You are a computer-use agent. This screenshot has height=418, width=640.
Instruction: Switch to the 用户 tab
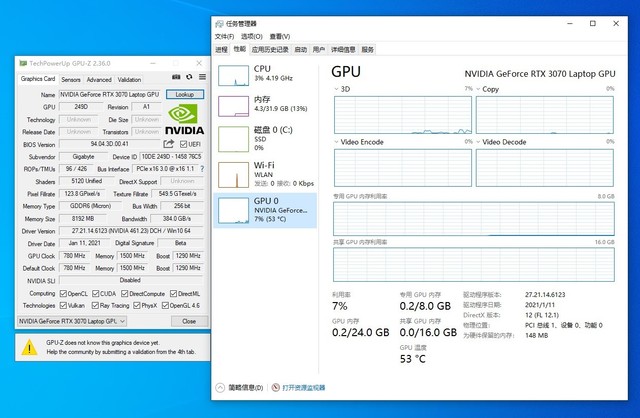pos(319,50)
